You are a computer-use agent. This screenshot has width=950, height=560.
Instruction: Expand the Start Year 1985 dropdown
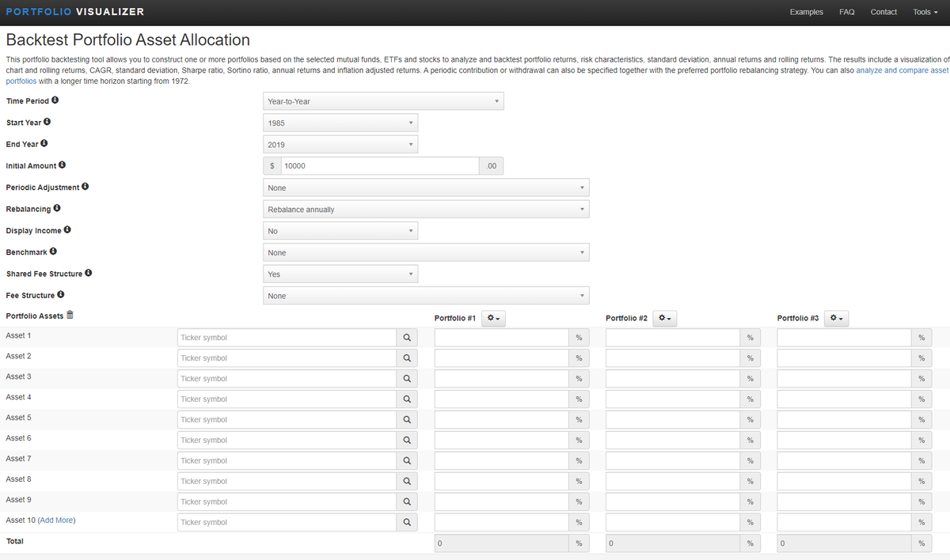pyautogui.click(x=340, y=123)
